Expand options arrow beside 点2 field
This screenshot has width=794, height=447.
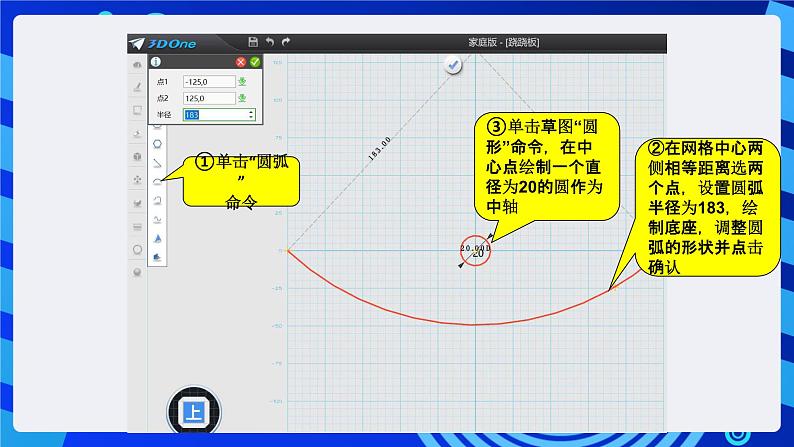pos(243,98)
